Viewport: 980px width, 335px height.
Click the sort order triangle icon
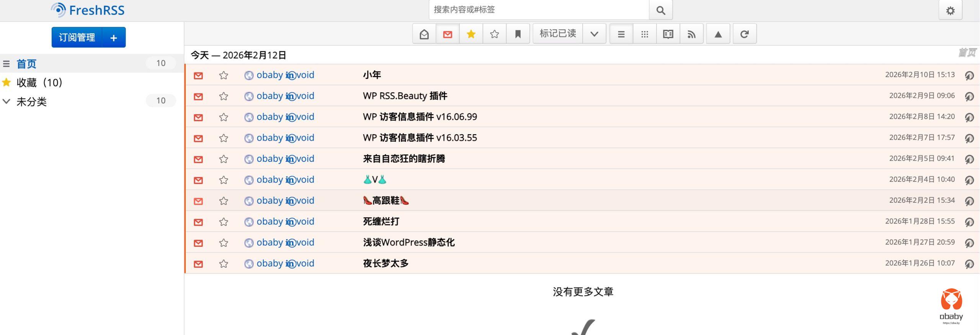point(718,34)
